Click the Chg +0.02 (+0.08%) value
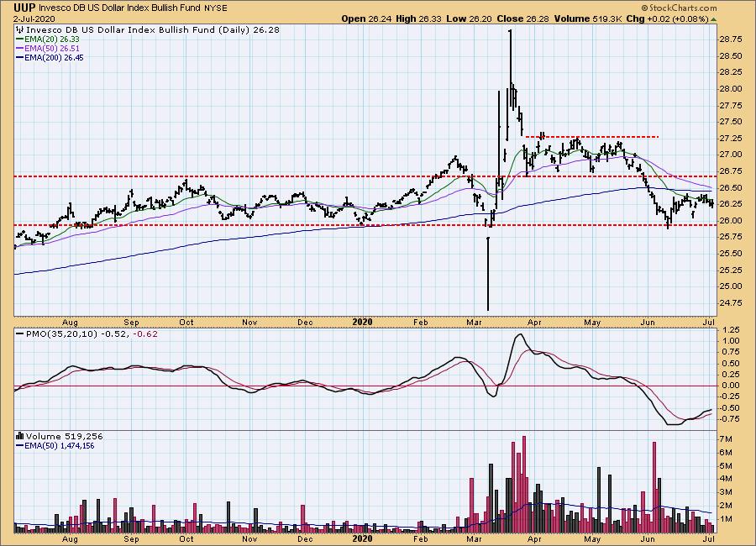Viewport: 756px width, 546px height. tap(667, 18)
